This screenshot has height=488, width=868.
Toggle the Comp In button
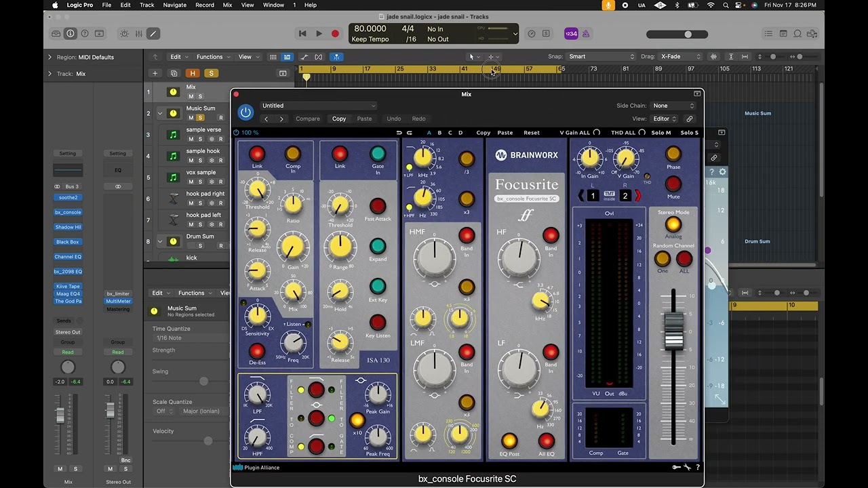click(x=293, y=154)
